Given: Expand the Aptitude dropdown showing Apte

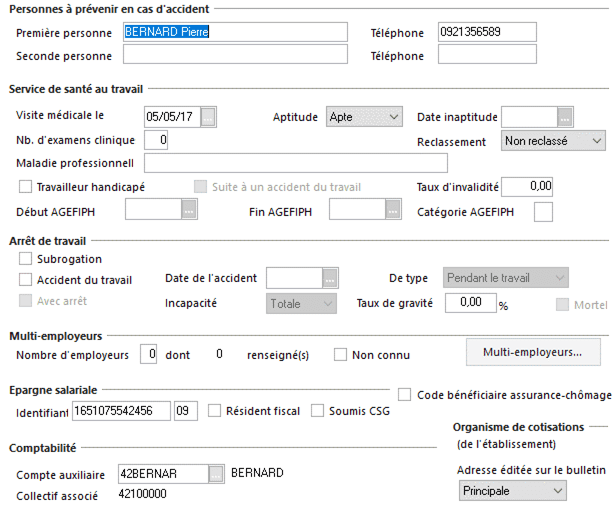Looking at the screenshot, I should (364, 117).
